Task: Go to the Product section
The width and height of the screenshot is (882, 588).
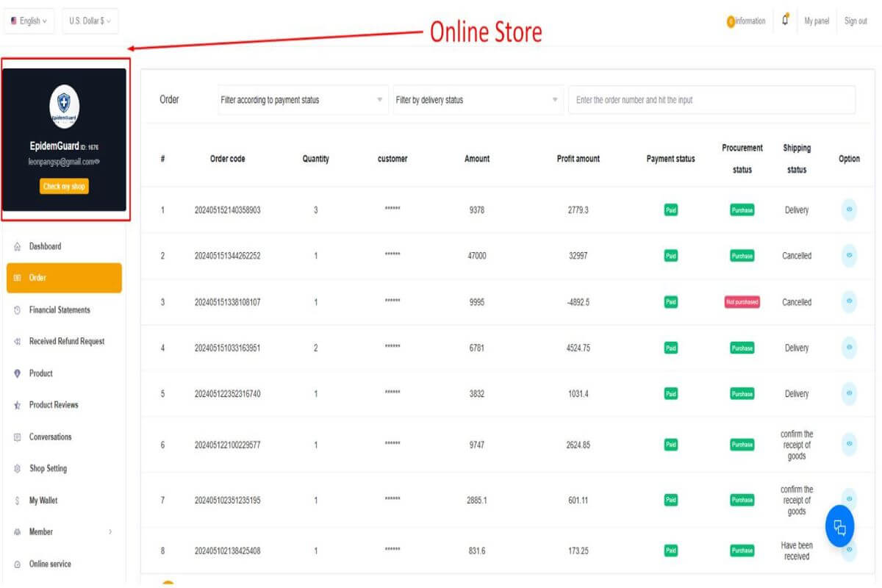Action: click(41, 373)
